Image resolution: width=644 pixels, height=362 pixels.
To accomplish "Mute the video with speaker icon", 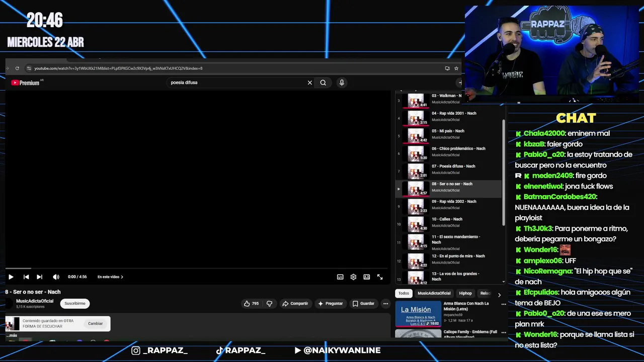I will (x=56, y=277).
